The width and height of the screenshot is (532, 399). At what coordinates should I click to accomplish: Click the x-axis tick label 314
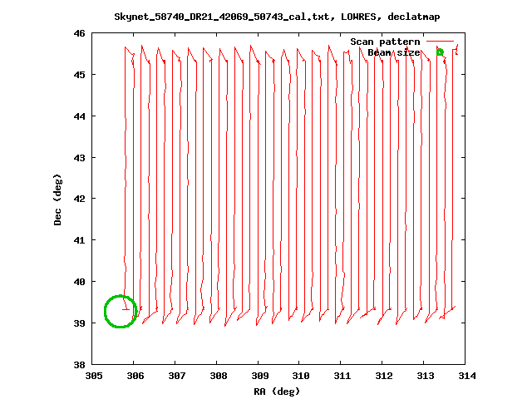(x=467, y=376)
